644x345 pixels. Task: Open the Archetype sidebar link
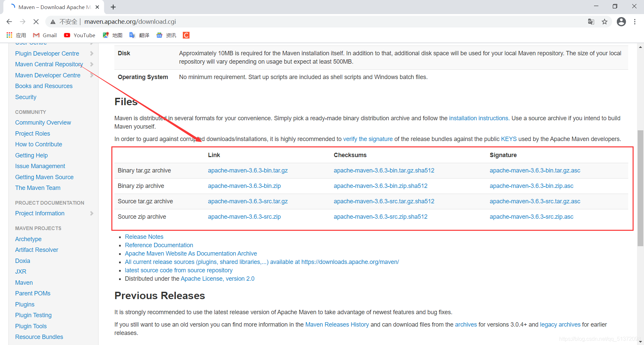click(28, 239)
